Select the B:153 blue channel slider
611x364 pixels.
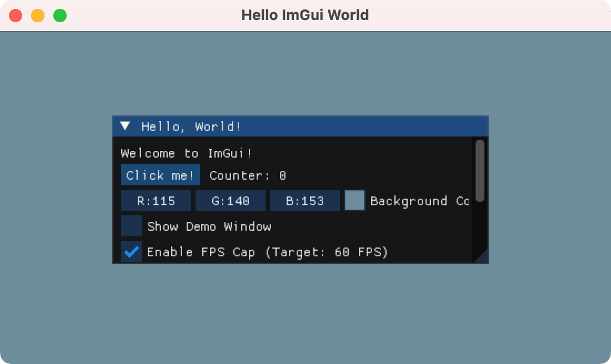click(304, 200)
